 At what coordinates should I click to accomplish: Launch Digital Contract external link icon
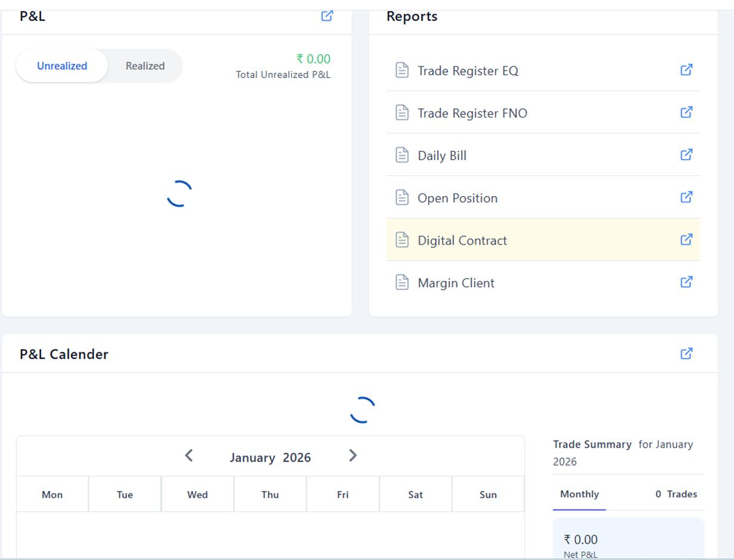686,239
